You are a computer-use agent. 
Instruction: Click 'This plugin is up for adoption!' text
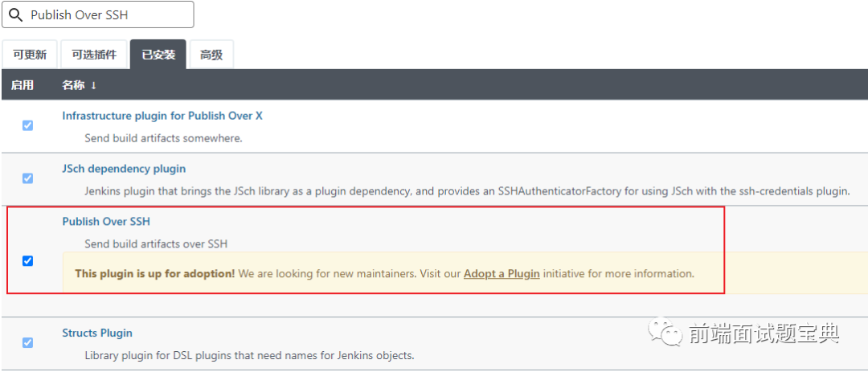[x=155, y=273]
